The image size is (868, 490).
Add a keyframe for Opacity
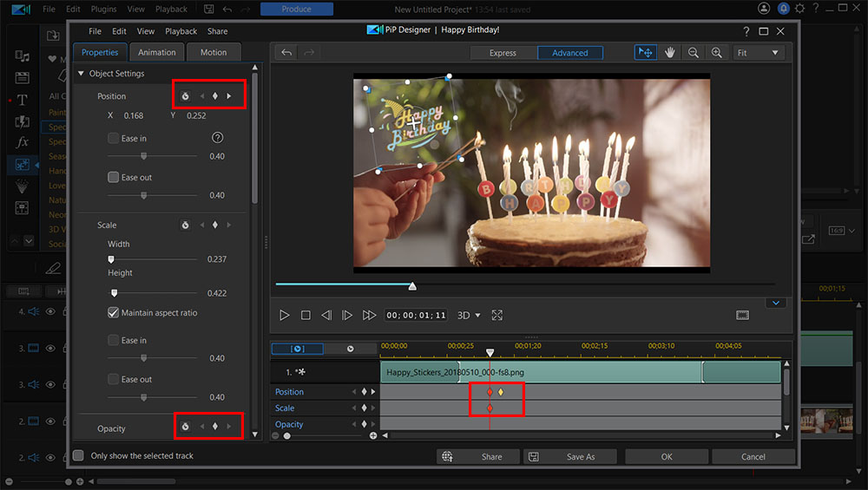pyautogui.click(x=214, y=427)
